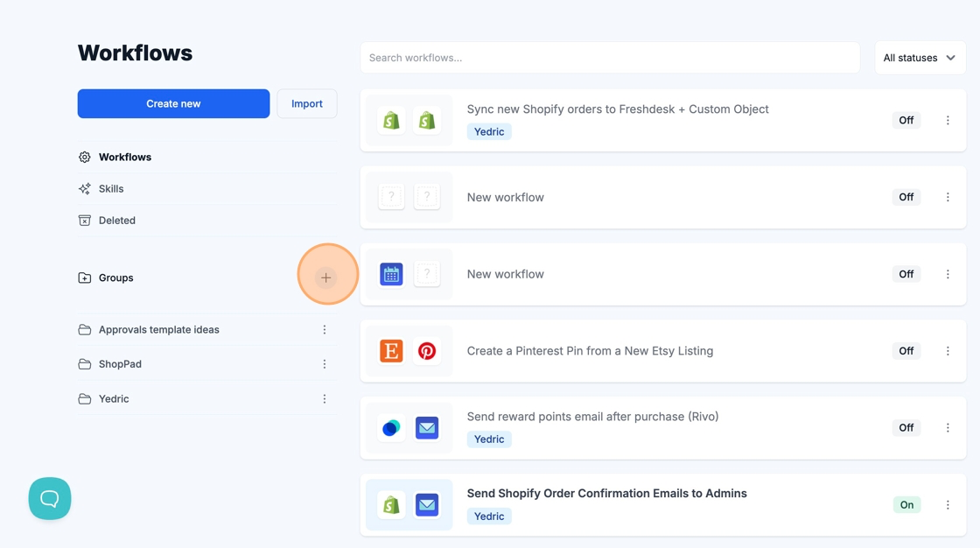Open the chat support bubble
The height and width of the screenshot is (548, 980).
click(x=50, y=498)
